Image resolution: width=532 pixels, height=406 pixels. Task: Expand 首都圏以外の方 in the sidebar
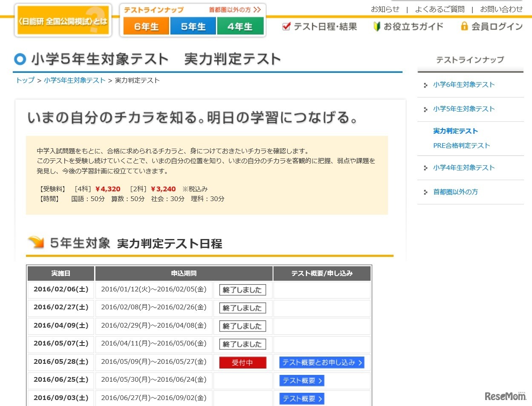(x=455, y=192)
